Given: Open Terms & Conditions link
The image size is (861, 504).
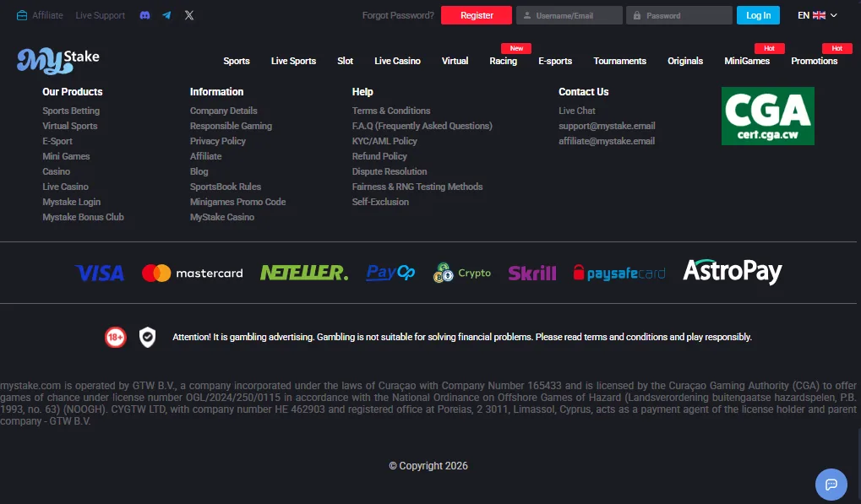Looking at the screenshot, I should click(x=391, y=111).
